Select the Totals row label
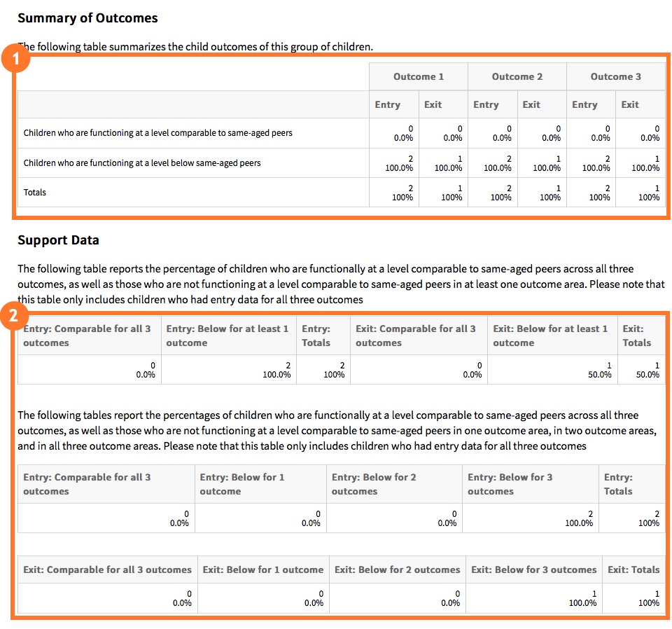The image size is (672, 629). click(35, 192)
